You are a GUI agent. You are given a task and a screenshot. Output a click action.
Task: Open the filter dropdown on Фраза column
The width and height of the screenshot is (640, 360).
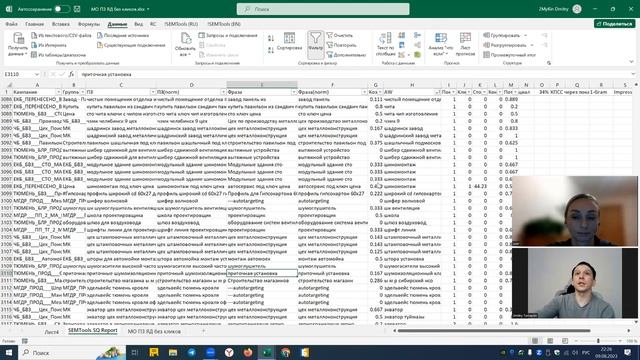tap(293, 92)
